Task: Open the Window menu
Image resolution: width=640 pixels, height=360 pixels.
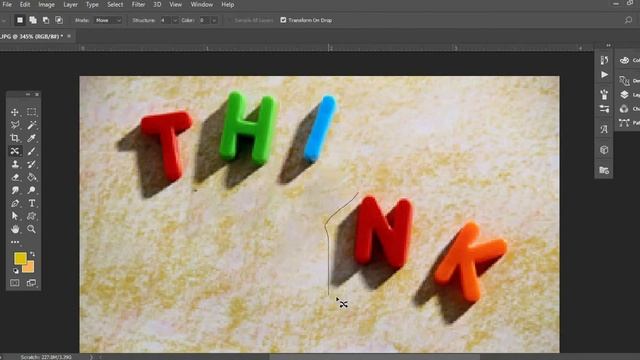Action: pos(202,4)
